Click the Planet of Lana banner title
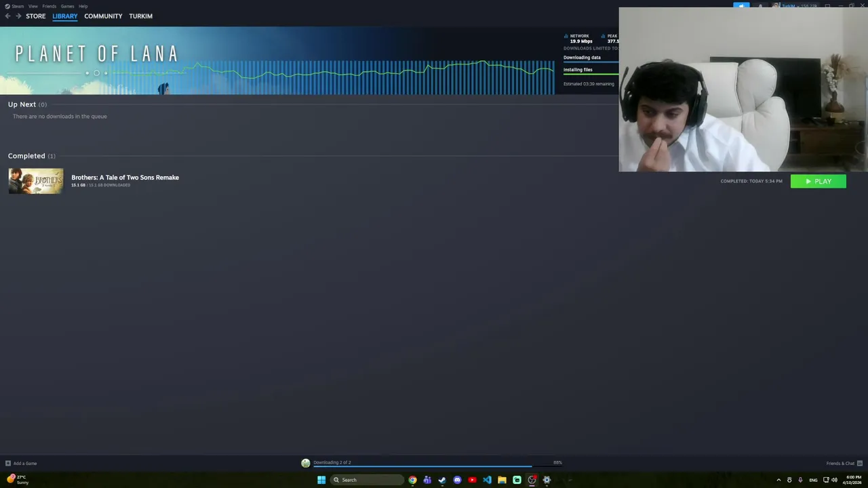This screenshot has height=488, width=868. (x=97, y=54)
